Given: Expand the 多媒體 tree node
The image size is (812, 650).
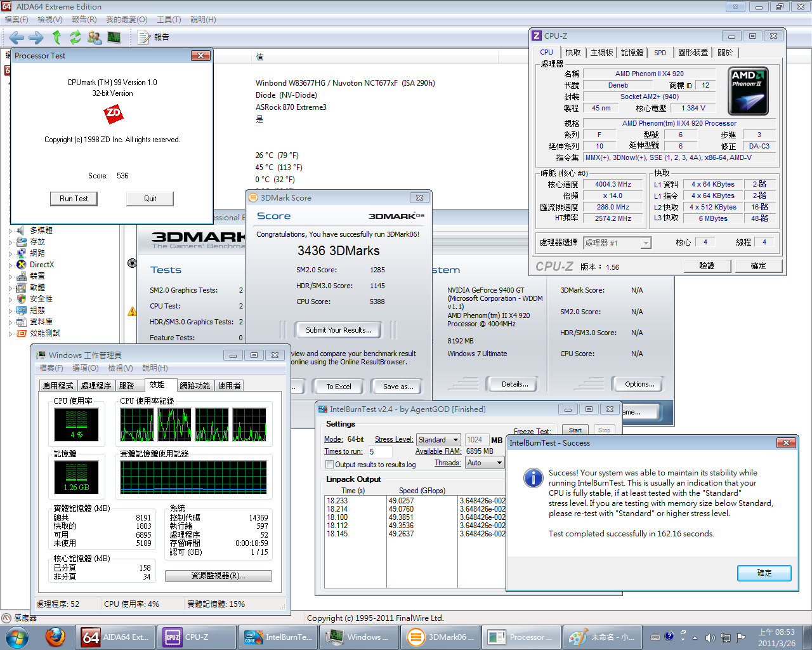Looking at the screenshot, I should click(x=11, y=231).
